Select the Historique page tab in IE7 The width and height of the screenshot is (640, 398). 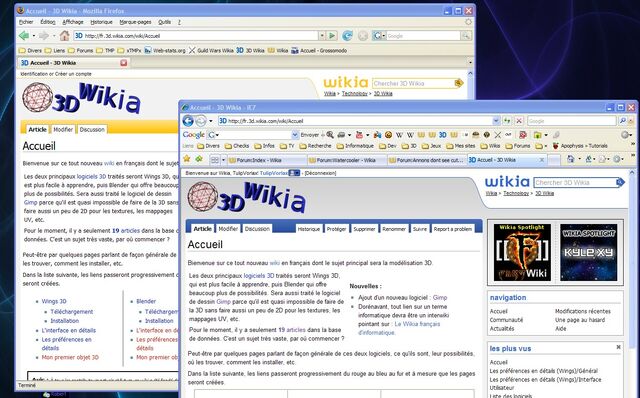tap(309, 229)
